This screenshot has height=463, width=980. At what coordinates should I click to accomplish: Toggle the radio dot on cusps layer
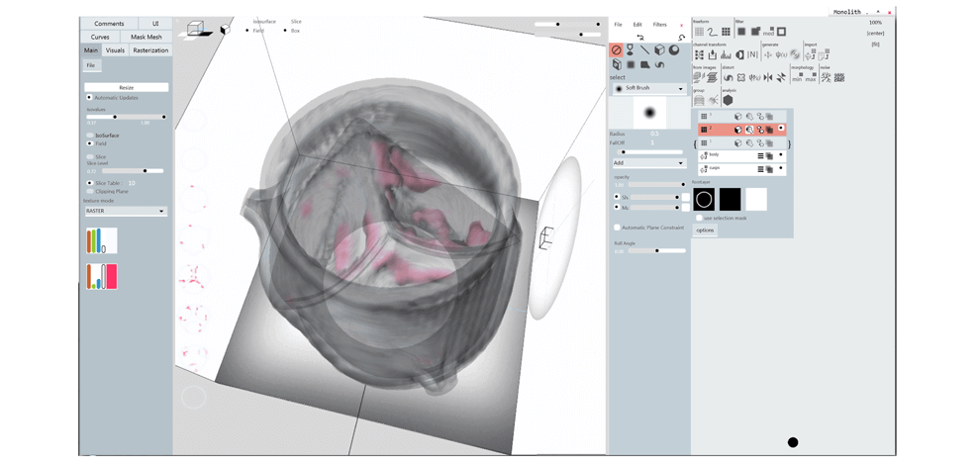click(x=781, y=167)
